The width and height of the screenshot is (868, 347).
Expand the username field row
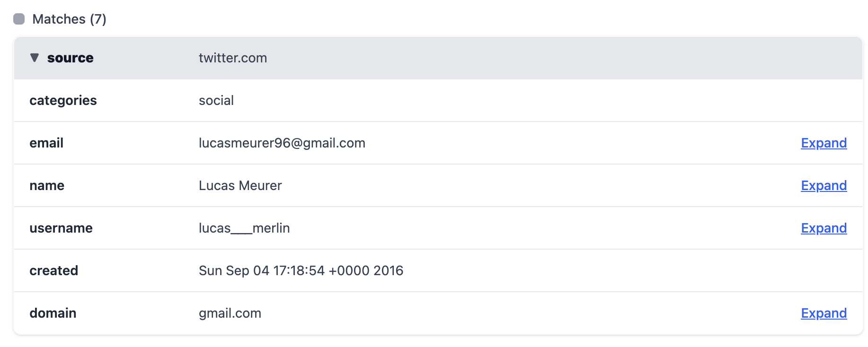(x=824, y=228)
